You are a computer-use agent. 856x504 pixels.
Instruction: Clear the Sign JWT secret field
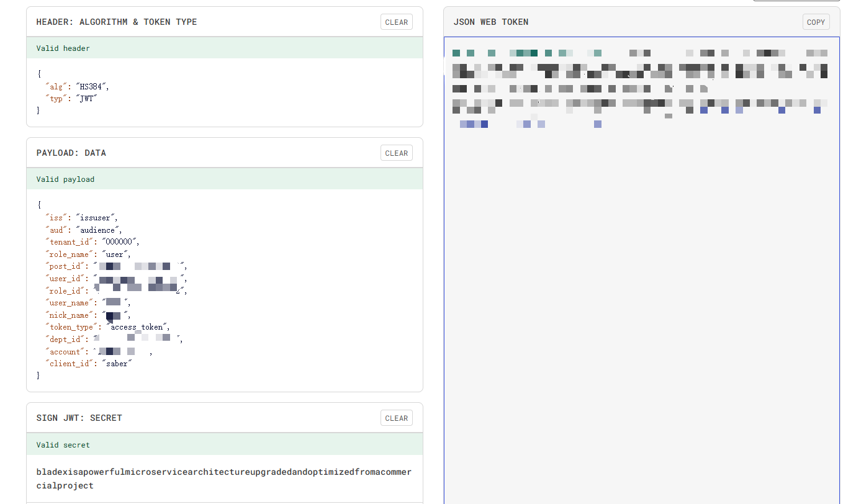coord(396,418)
